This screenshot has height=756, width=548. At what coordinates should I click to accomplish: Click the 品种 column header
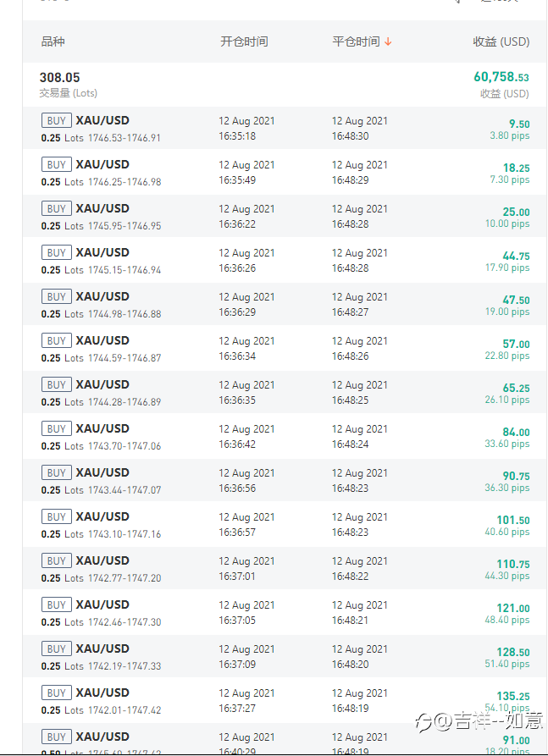(x=53, y=41)
